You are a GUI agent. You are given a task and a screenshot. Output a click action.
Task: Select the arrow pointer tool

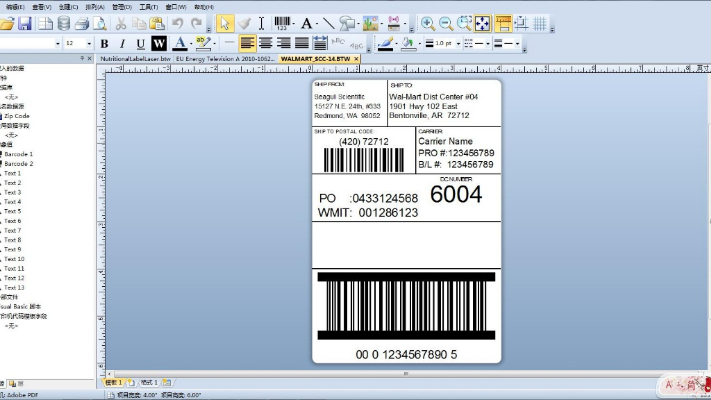pos(224,23)
